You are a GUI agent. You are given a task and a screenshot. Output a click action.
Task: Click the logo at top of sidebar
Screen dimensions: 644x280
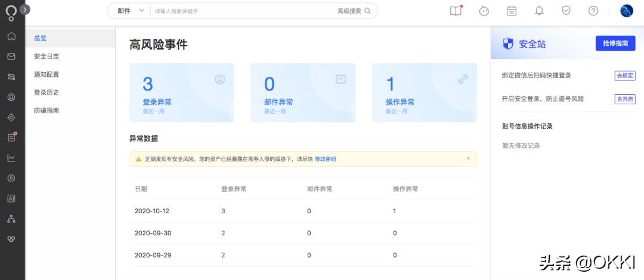pyautogui.click(x=11, y=13)
